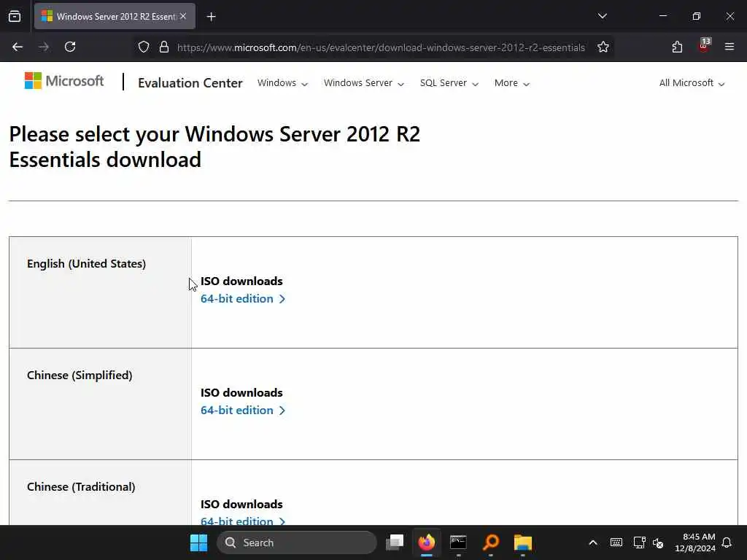This screenshot has width=747, height=560.
Task: Show hidden system tray icons
Action: click(x=592, y=542)
